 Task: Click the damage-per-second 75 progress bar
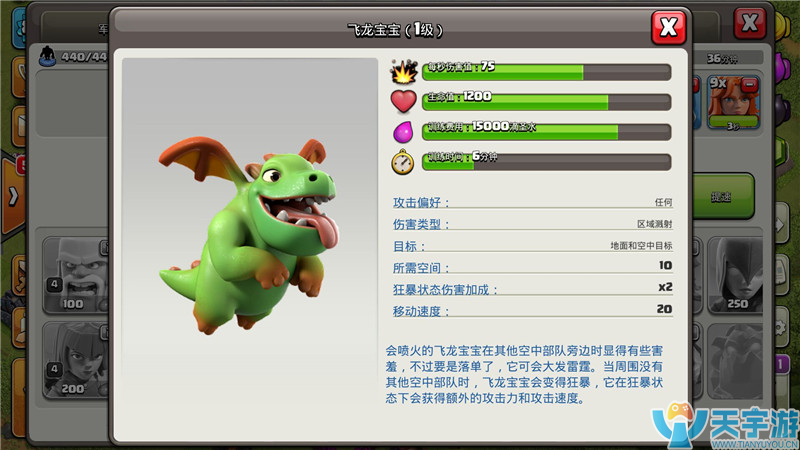546,71
